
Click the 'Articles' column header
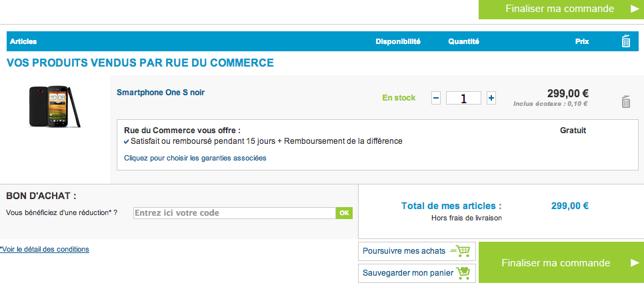pos(23,41)
